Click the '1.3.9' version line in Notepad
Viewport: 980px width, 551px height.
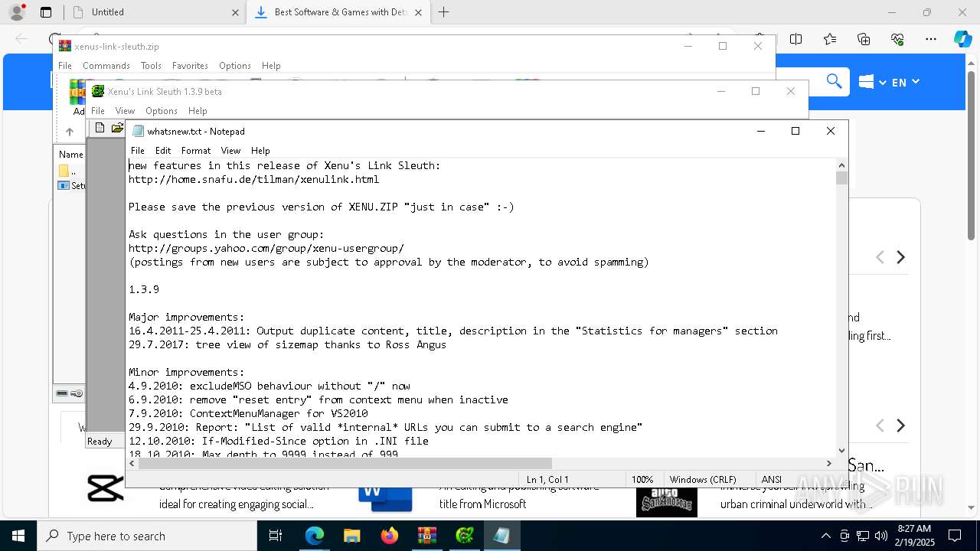pos(144,289)
